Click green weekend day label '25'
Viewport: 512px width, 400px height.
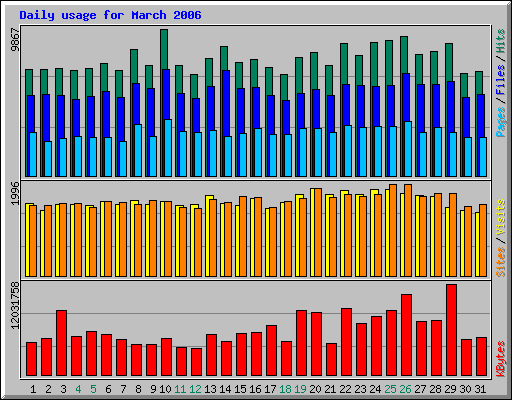[x=390, y=389]
